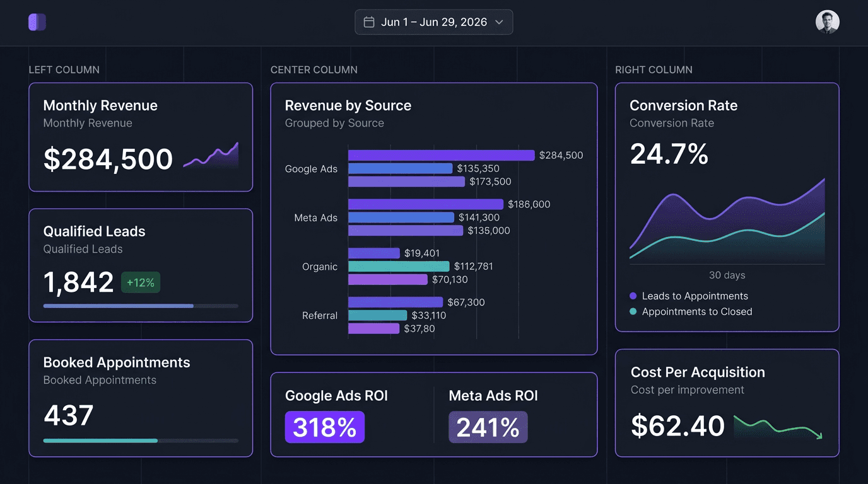This screenshot has height=484, width=868.
Task: Click the $62.40 cost value
Action: click(x=678, y=426)
